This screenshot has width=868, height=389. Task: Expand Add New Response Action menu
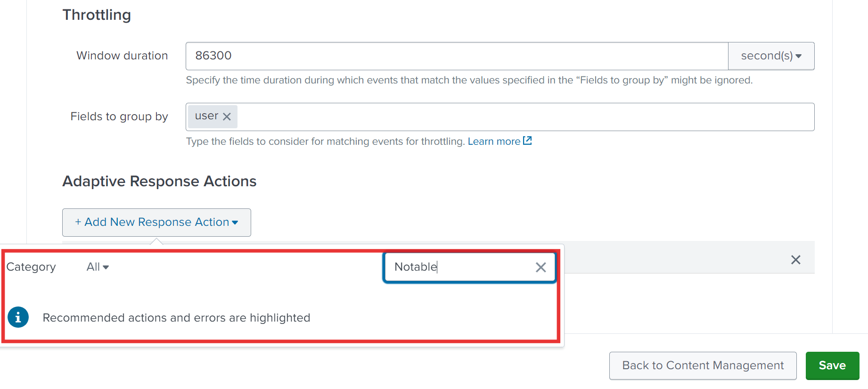coord(156,222)
